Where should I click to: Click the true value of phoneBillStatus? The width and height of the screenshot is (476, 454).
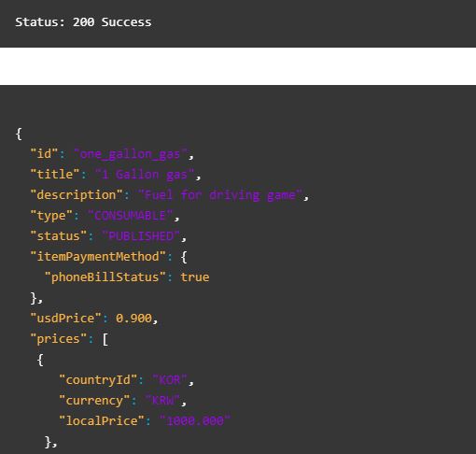pos(195,277)
